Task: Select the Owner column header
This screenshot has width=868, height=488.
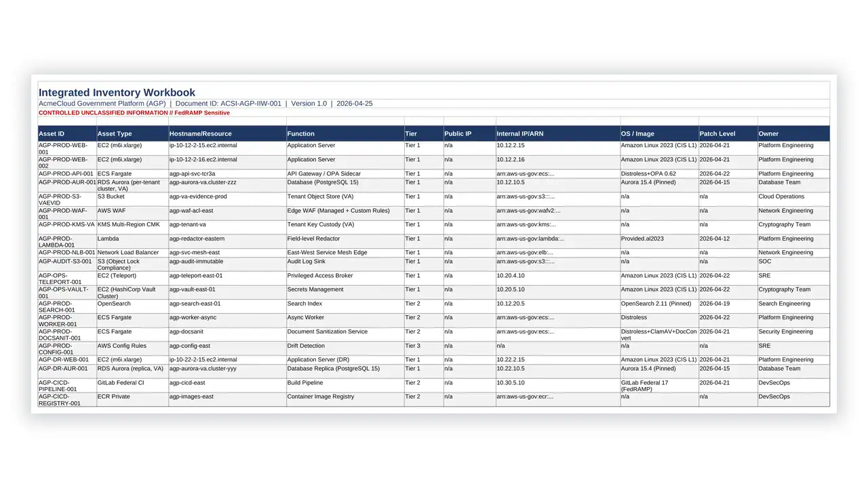Action: pyautogui.click(x=793, y=134)
